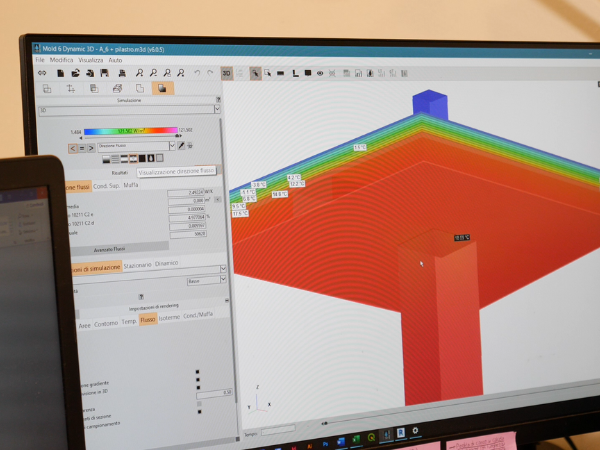Open the Modifica menu
600x450 pixels.
(61, 60)
